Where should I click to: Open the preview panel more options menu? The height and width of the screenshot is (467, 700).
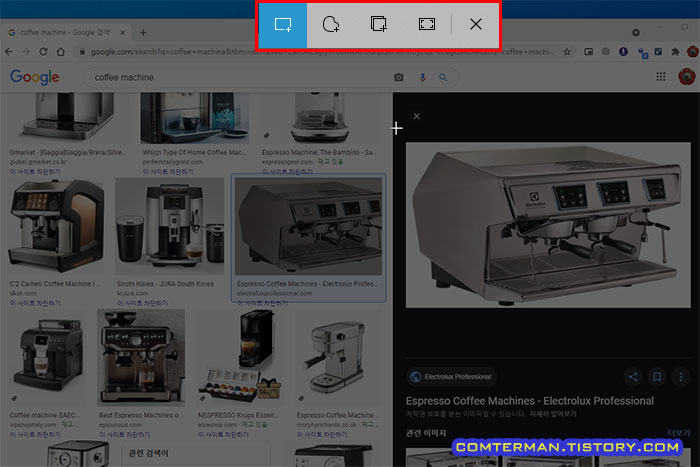pyautogui.click(x=681, y=377)
